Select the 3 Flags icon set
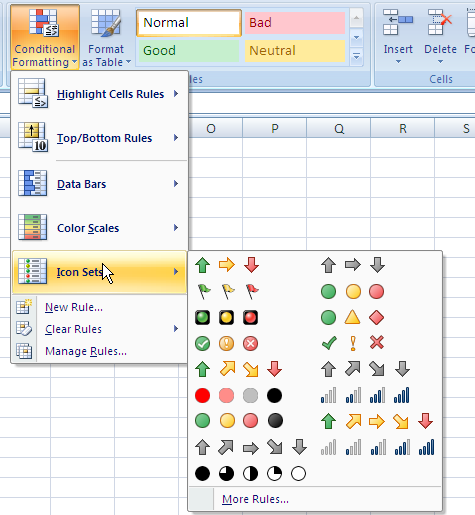 (x=227, y=291)
